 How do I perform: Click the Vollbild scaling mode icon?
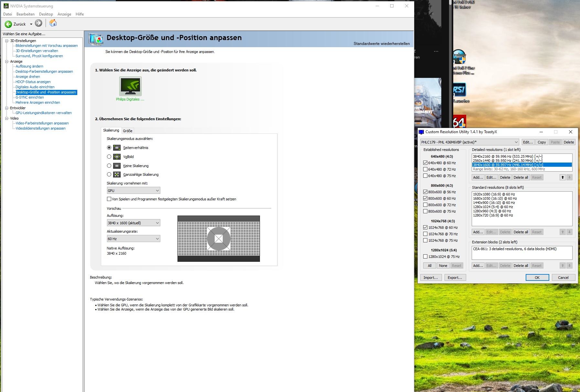(x=117, y=157)
